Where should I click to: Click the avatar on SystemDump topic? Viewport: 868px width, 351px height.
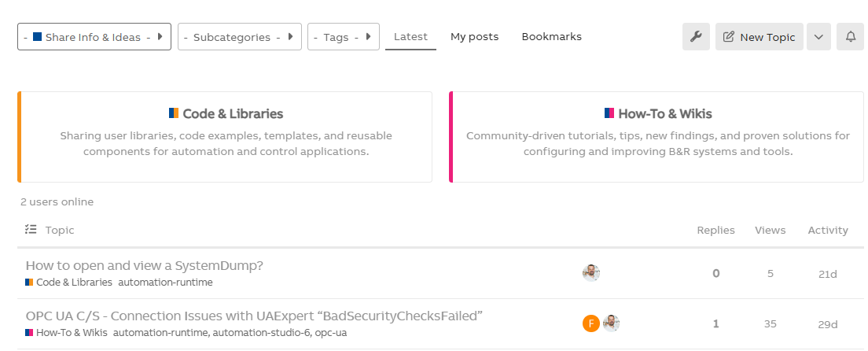click(591, 273)
